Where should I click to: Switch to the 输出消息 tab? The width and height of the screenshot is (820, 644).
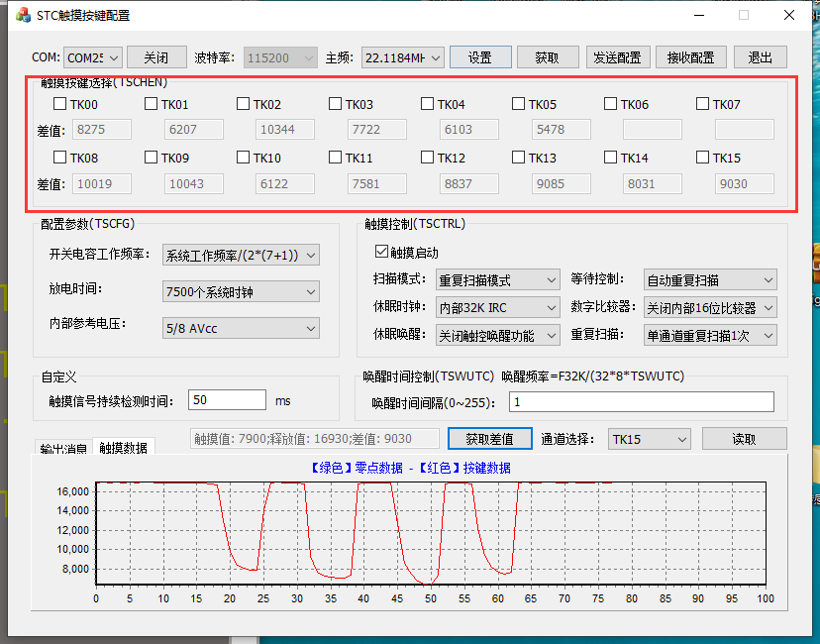tap(63, 449)
